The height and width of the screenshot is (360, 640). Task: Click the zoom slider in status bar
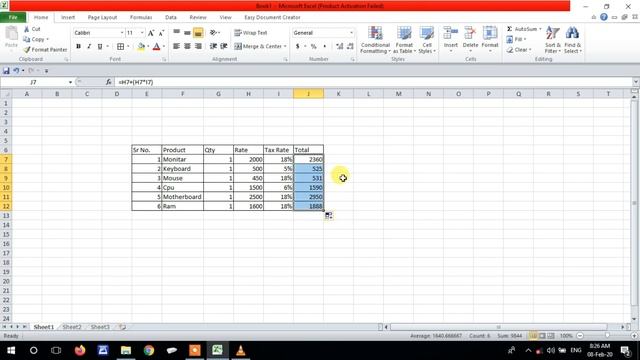tap(607, 336)
